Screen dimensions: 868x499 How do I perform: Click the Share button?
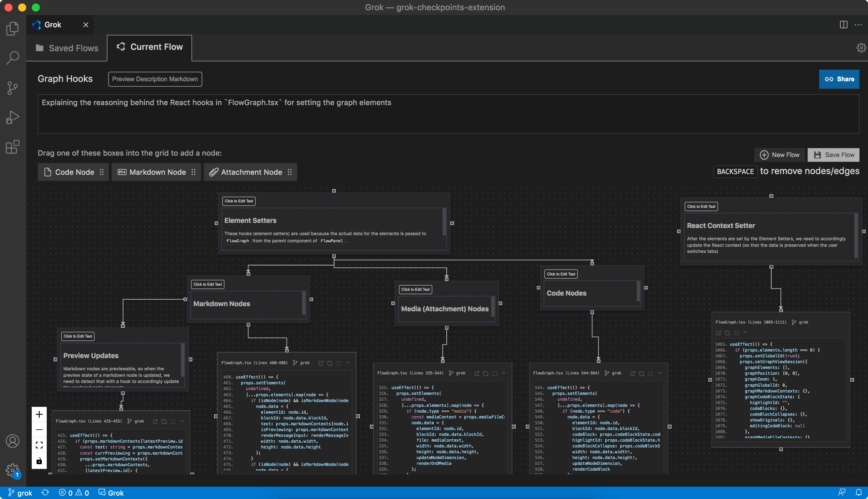click(839, 79)
